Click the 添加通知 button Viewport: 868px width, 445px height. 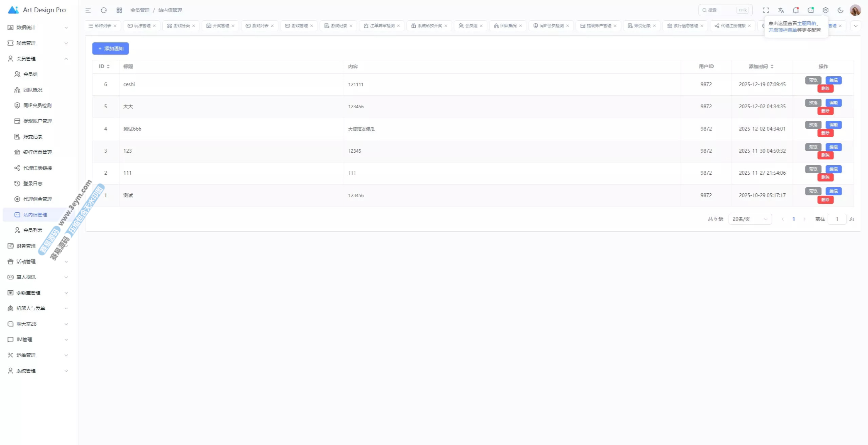111,49
